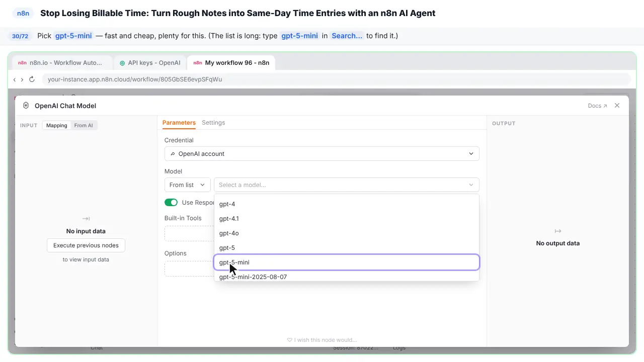Switch to the API keys - OpenAI tab
This screenshot has width=644, height=362.
click(x=150, y=63)
